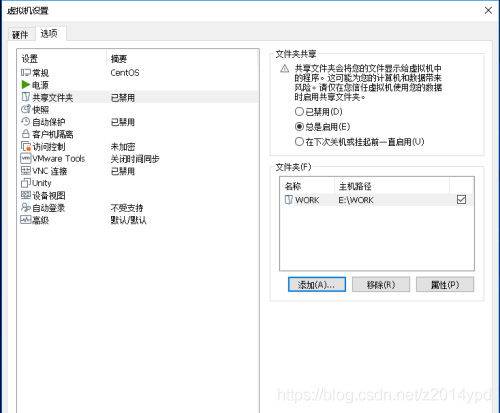Select the 常规 monitor icon
500x413 pixels.
26,72
